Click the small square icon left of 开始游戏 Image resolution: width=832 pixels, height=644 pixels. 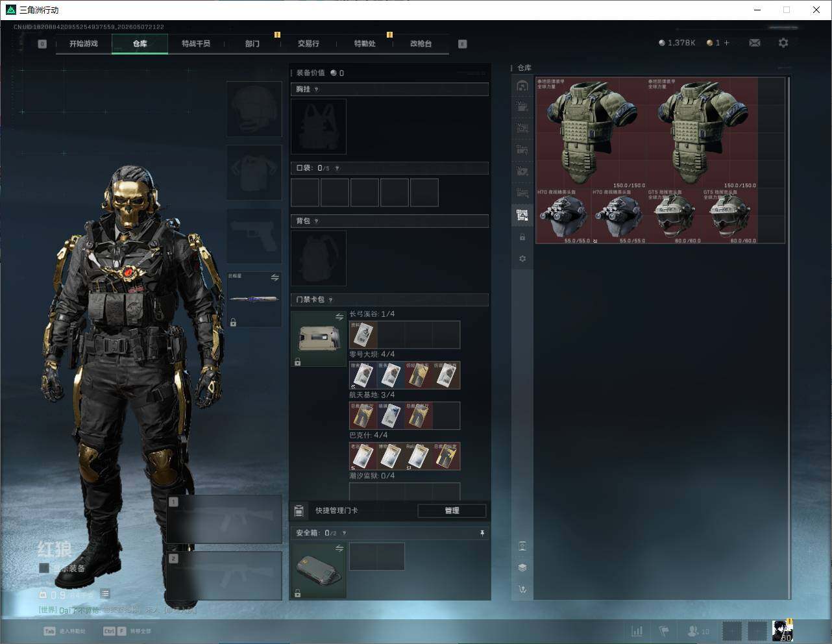42,44
